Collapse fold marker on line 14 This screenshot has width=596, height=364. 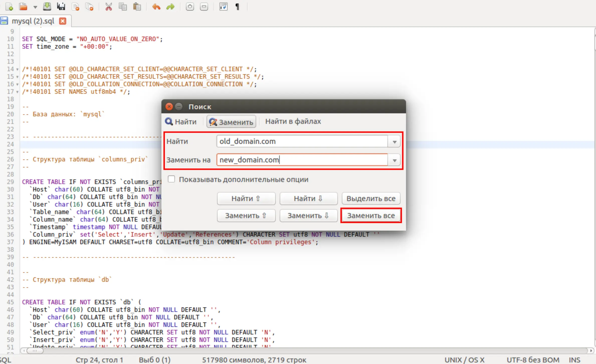pyautogui.click(x=17, y=69)
